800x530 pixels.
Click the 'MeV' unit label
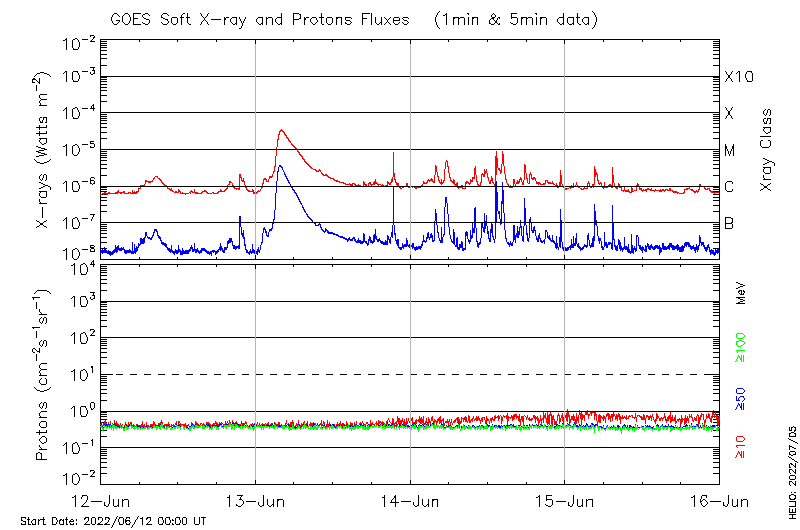coord(741,293)
